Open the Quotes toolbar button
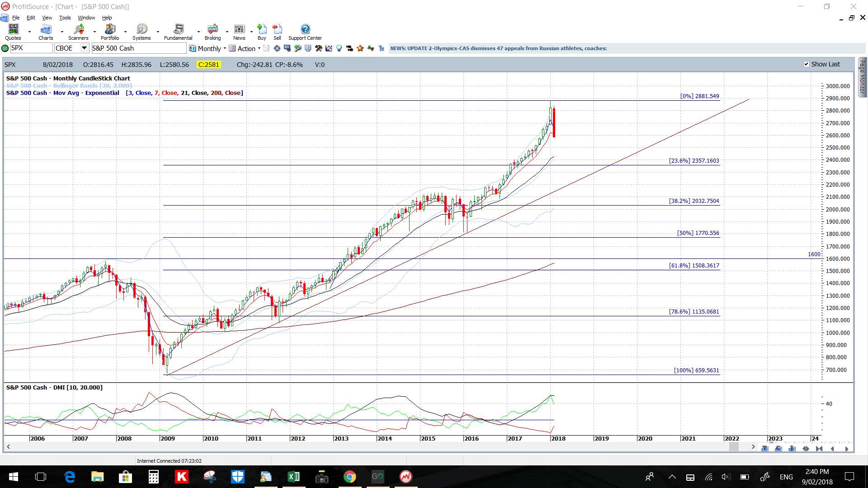The image size is (868, 488). pos(13,32)
